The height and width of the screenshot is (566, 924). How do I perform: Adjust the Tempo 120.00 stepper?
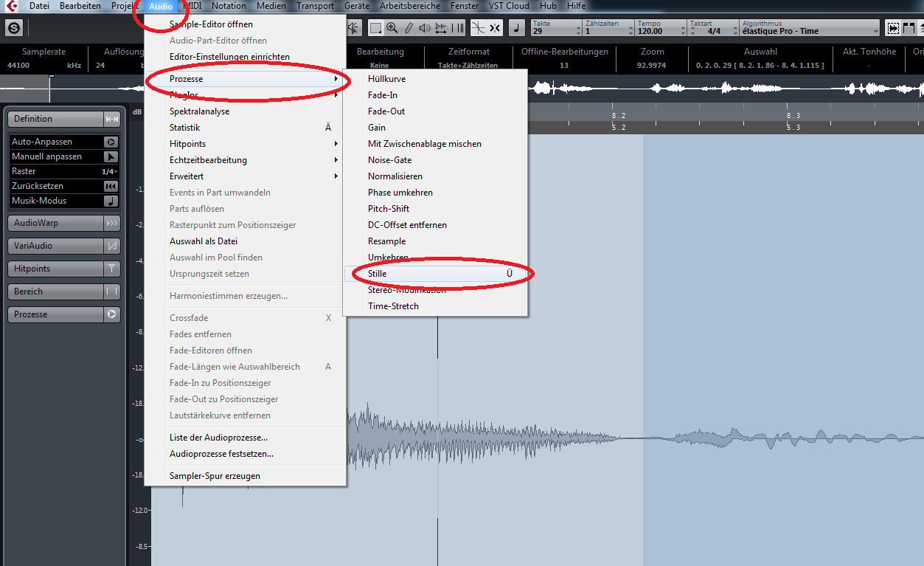tap(684, 32)
